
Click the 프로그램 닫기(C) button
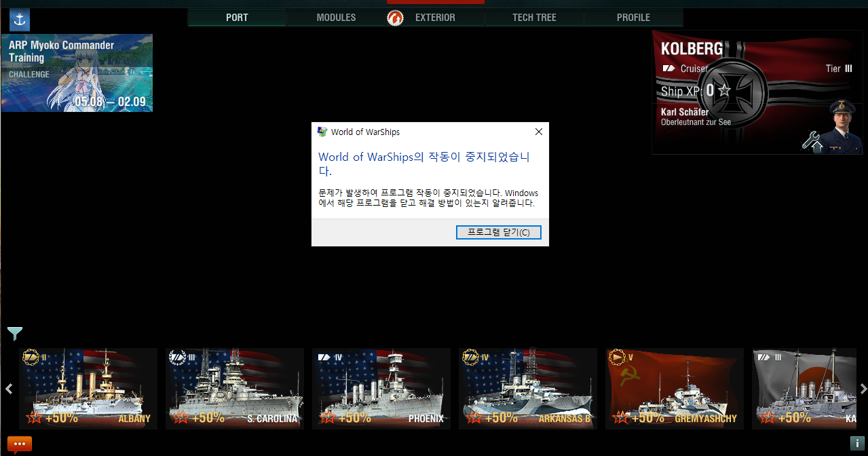[x=499, y=232]
